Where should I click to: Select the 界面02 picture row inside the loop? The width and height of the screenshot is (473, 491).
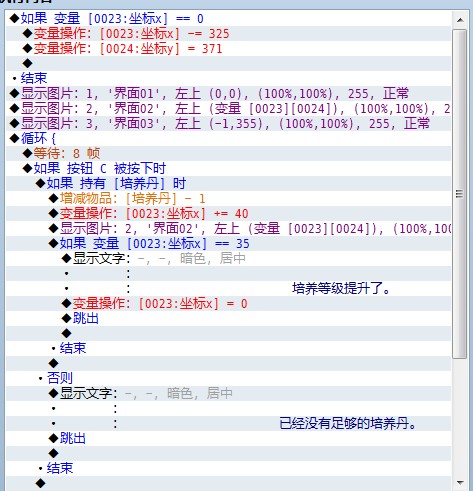229,229
